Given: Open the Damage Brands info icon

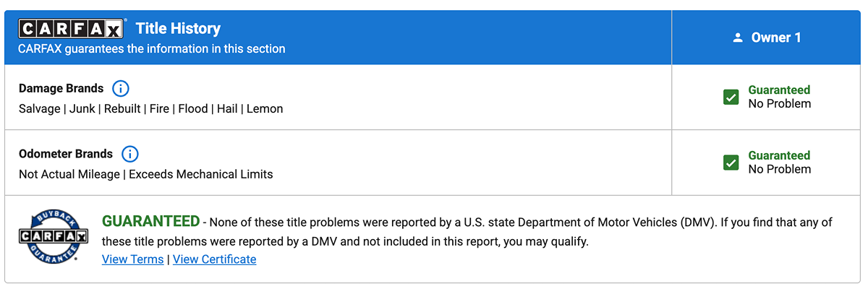Looking at the screenshot, I should coord(121,89).
